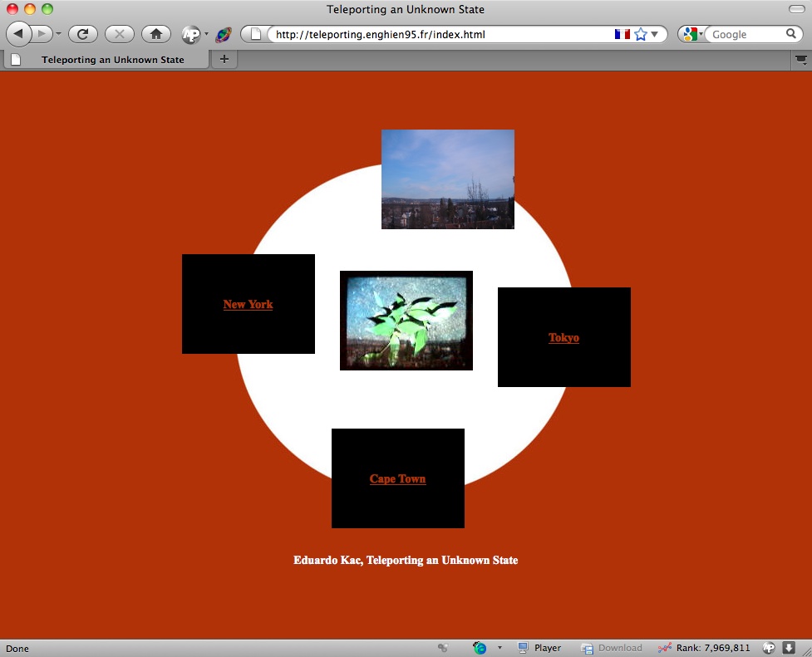Open the Cape Town link
812x657 pixels.
398,479
